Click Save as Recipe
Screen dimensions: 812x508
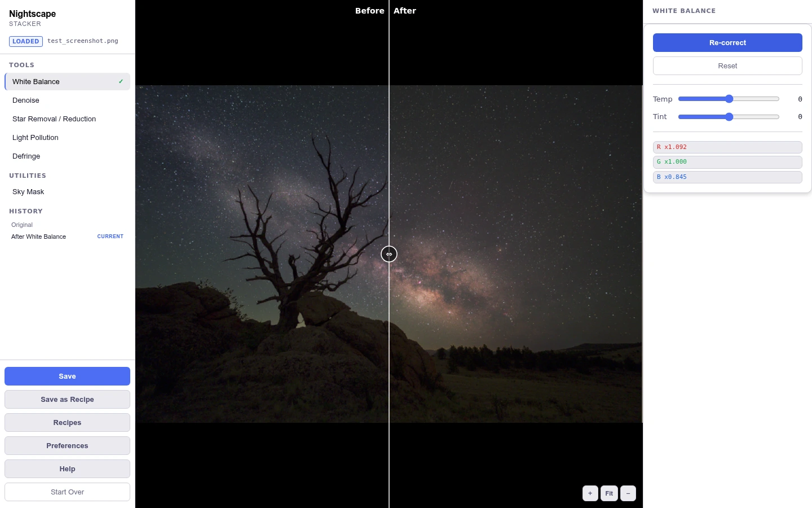point(67,400)
